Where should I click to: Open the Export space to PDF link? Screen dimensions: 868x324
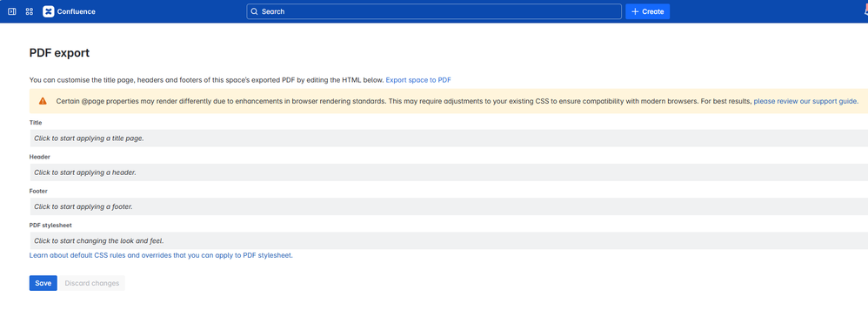[418, 80]
